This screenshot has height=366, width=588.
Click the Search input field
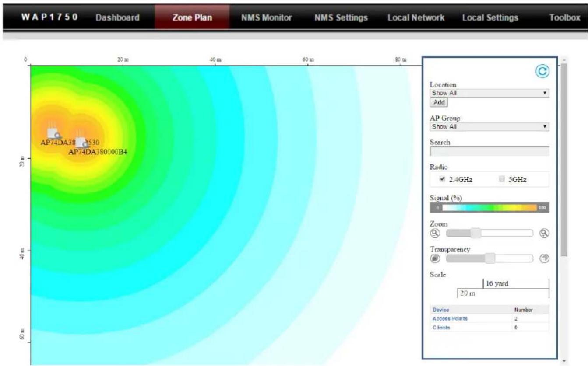coord(489,152)
